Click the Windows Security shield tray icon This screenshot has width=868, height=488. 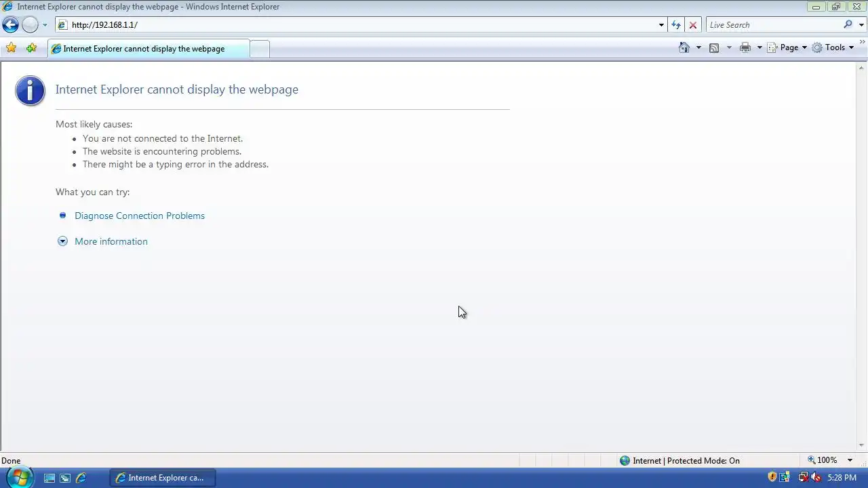point(772,477)
